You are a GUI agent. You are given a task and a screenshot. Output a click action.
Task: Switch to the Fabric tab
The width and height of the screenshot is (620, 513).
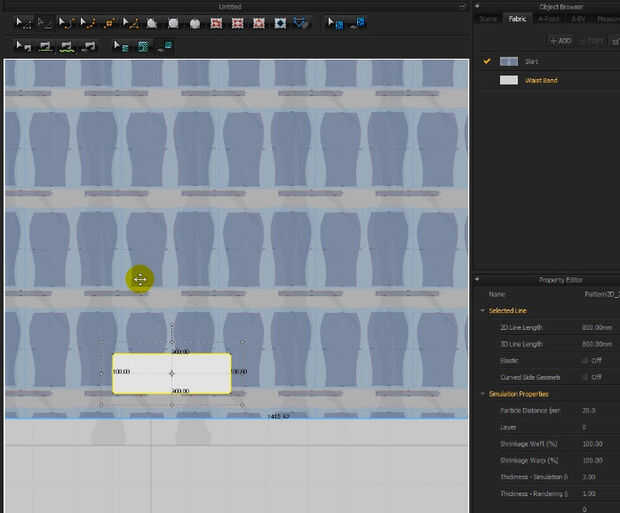click(x=517, y=18)
